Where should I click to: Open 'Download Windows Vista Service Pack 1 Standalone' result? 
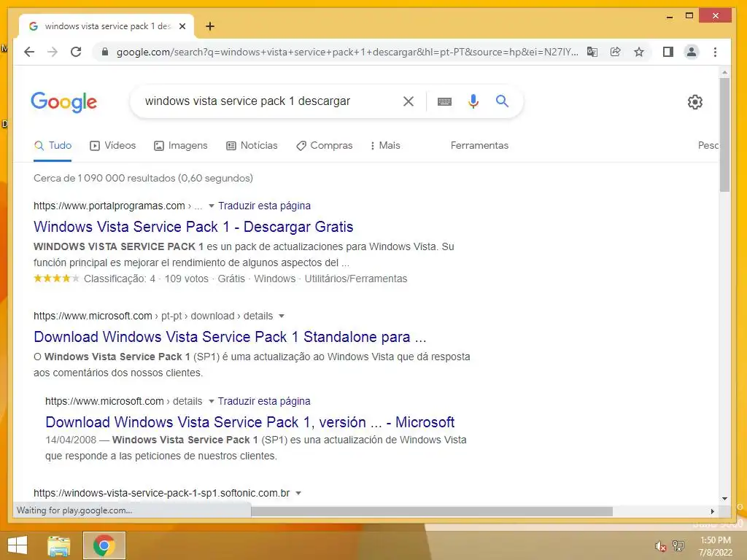[230, 337]
